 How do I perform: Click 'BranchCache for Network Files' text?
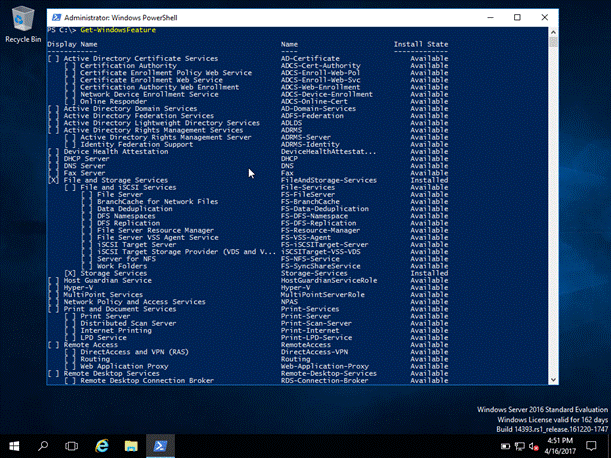pos(157,202)
